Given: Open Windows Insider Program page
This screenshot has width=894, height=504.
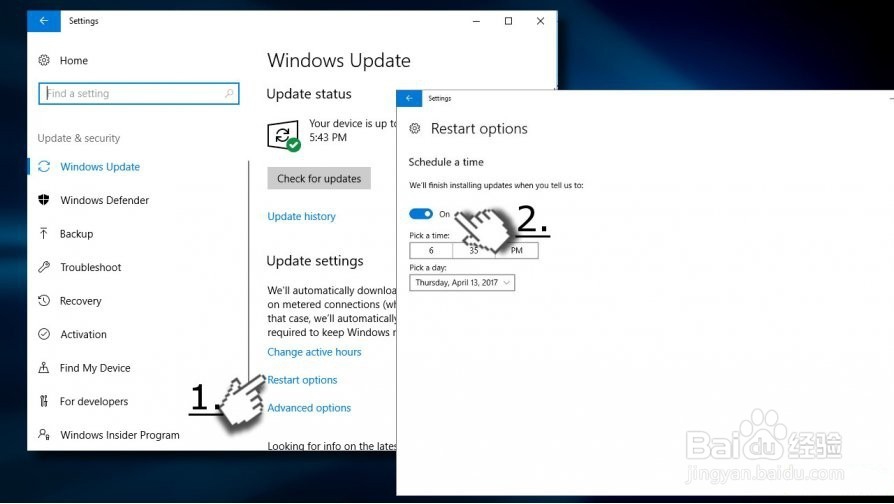Looking at the screenshot, I should [x=120, y=435].
